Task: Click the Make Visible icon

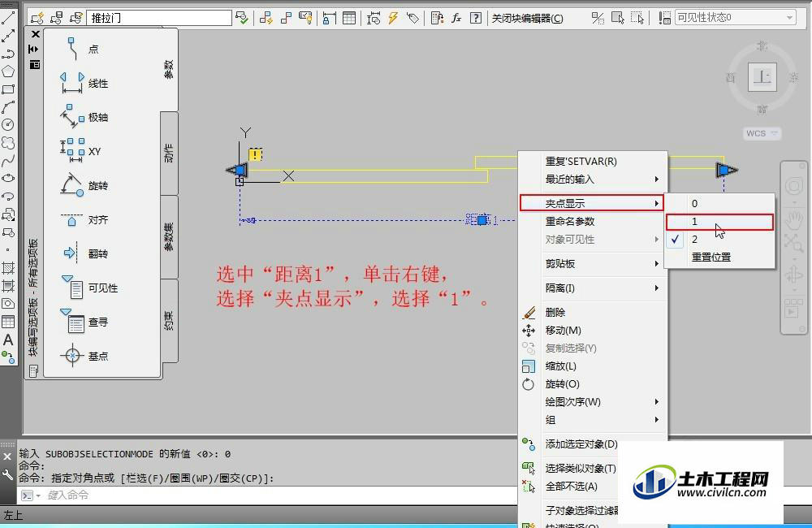Action: [x=617, y=18]
